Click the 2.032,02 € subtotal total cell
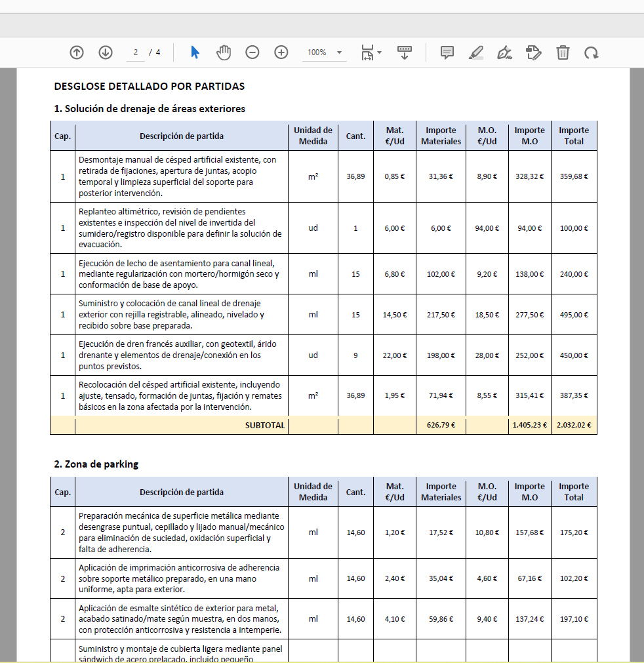The image size is (644, 663). 574,425
